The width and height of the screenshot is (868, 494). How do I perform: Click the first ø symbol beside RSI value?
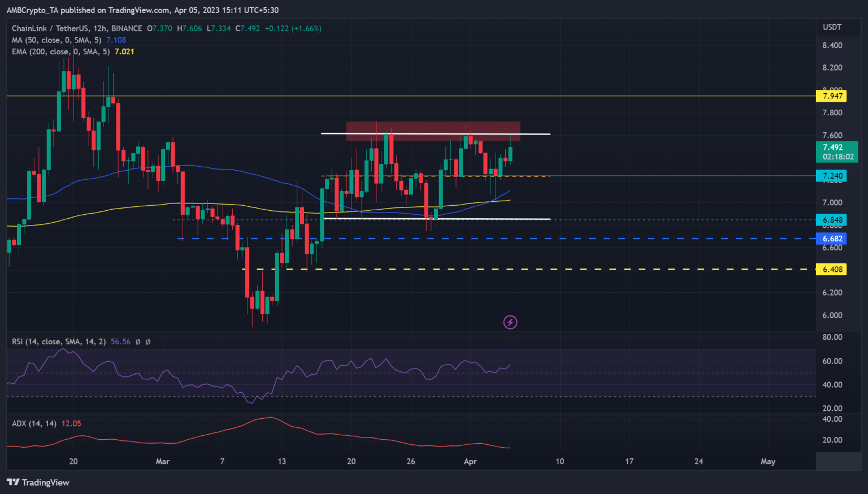(138, 342)
